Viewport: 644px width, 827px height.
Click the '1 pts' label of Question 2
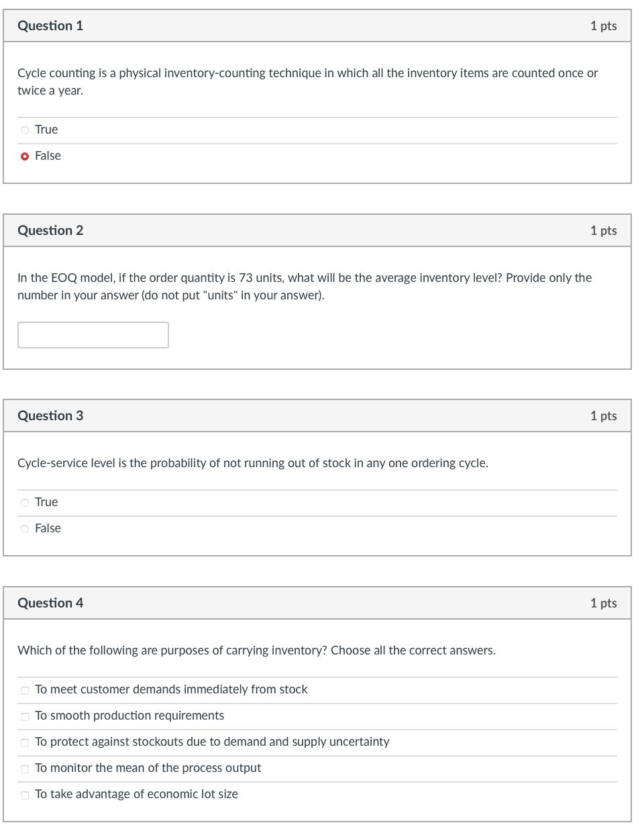click(603, 231)
